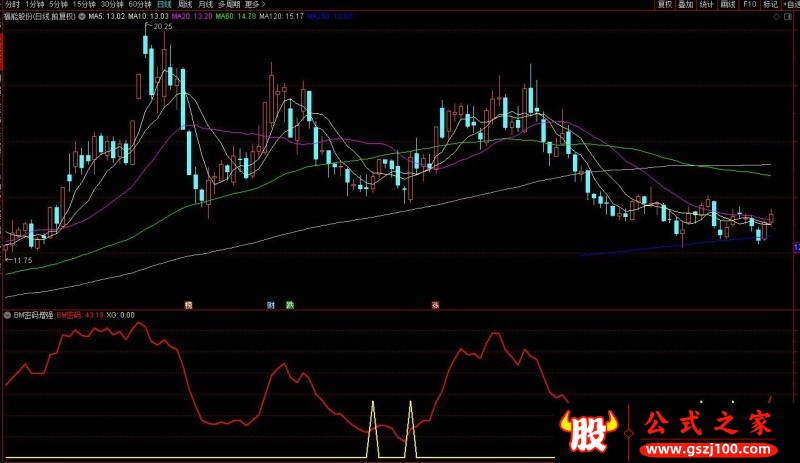The width and height of the screenshot is (800, 463).
Task: Click the red BM密码: 43.18 value
Action: (x=80, y=315)
